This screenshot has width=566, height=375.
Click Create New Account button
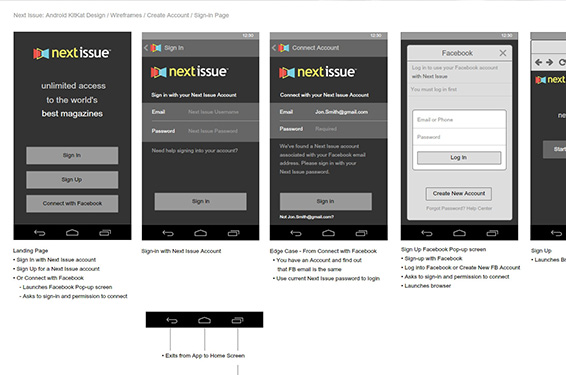(458, 193)
